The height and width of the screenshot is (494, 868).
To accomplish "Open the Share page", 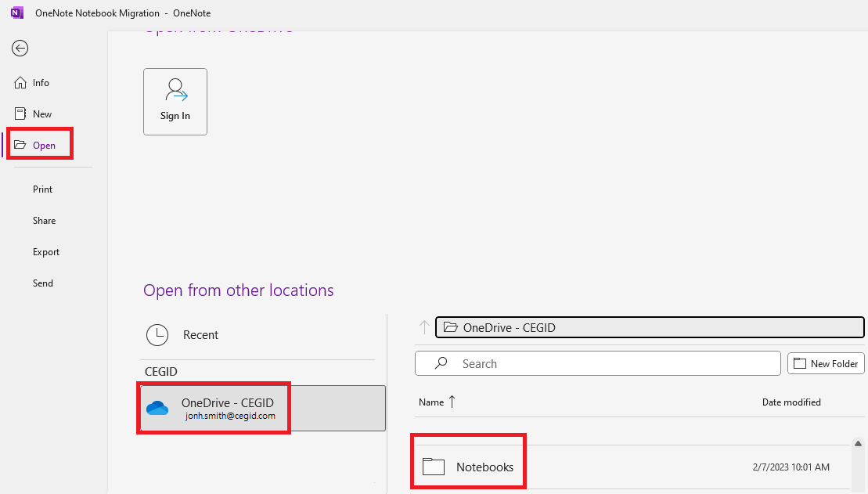I will click(45, 221).
